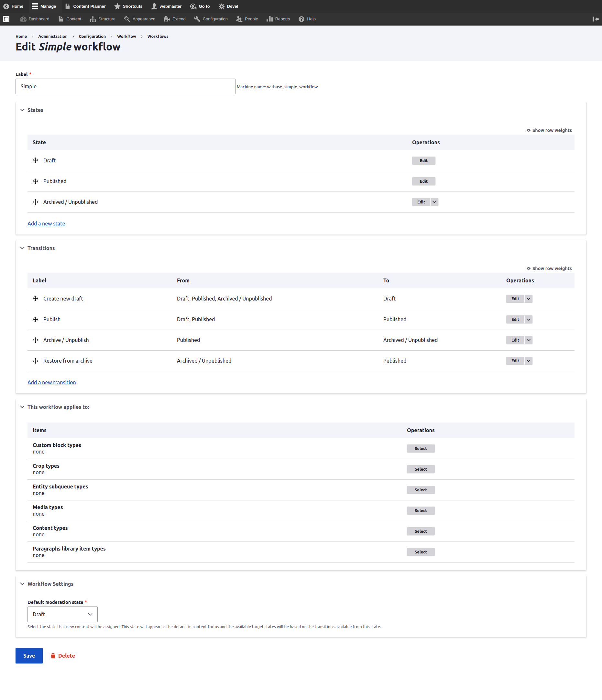
Task: Click the webmaster user account icon
Action: point(154,6)
